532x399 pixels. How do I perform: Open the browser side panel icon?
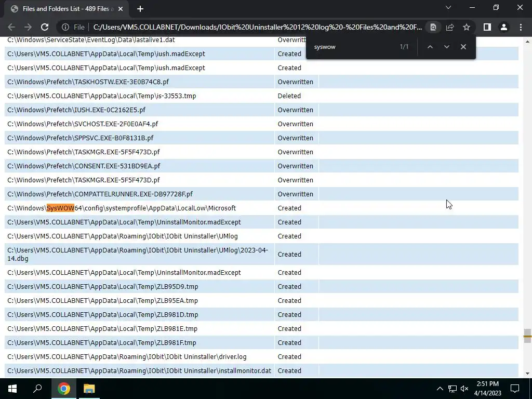point(487,27)
